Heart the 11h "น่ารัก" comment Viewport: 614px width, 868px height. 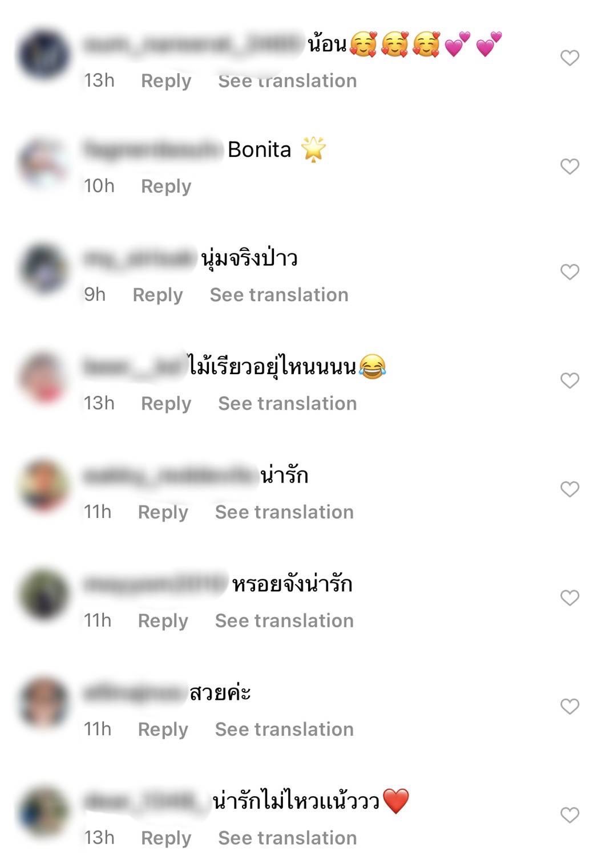point(569,489)
